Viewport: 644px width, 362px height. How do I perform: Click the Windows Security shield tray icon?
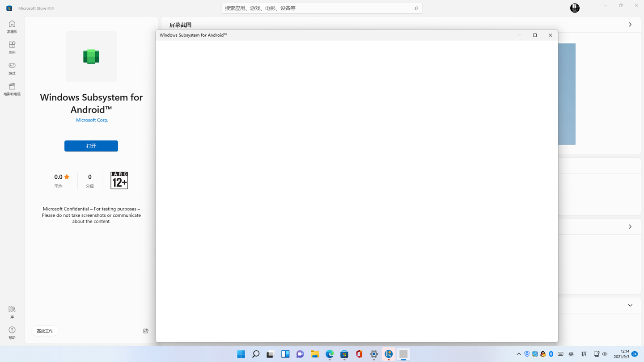527,354
